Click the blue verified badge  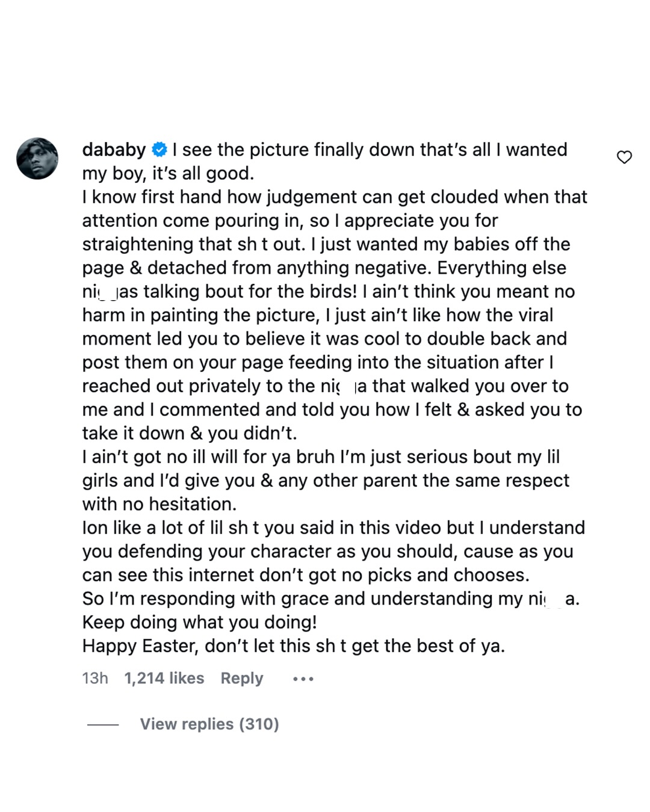tap(159, 149)
